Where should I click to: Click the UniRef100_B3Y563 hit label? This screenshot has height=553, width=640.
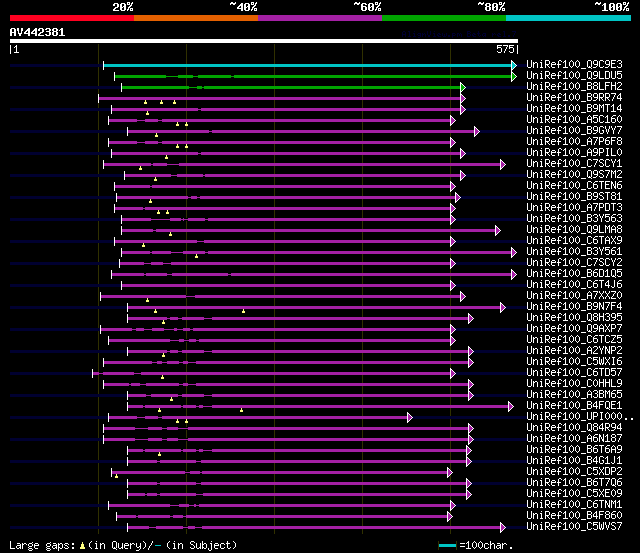pyautogui.click(x=574, y=219)
